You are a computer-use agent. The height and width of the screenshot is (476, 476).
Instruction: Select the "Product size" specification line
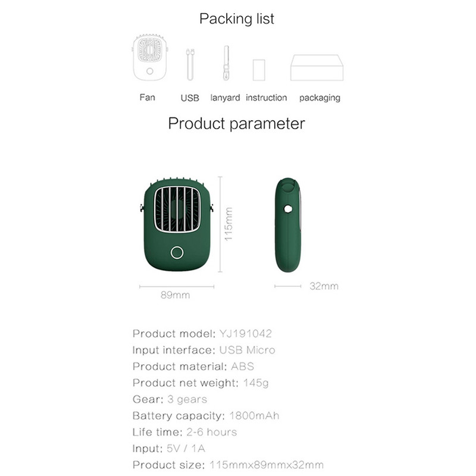(228, 465)
